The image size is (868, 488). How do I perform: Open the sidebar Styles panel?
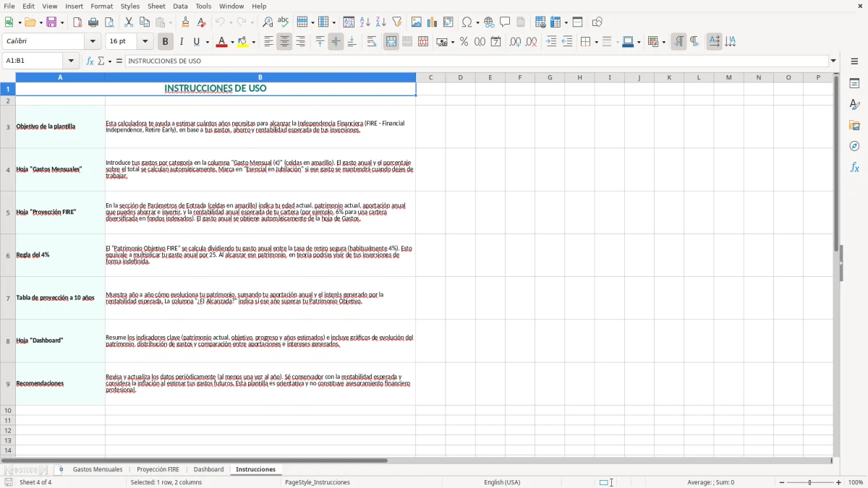[x=854, y=104]
